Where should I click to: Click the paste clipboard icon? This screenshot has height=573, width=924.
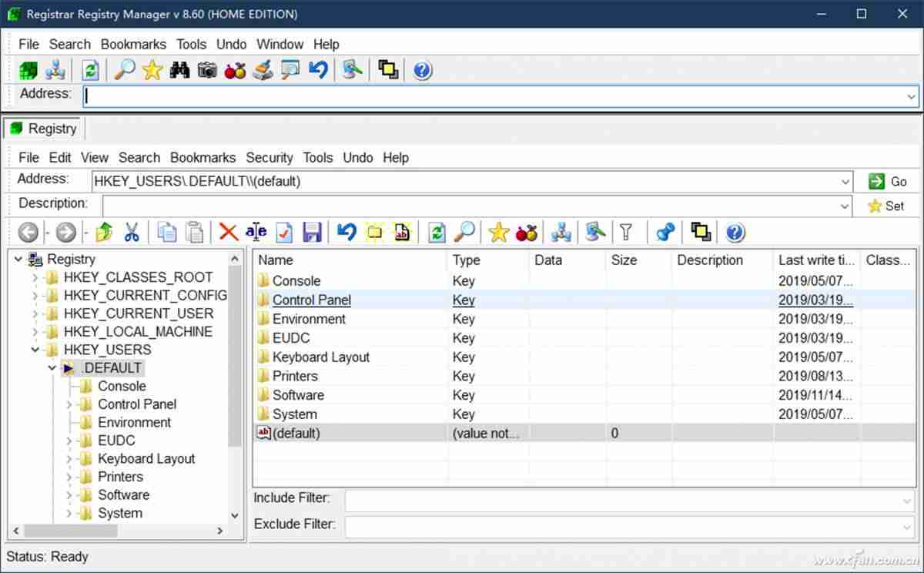196,232
